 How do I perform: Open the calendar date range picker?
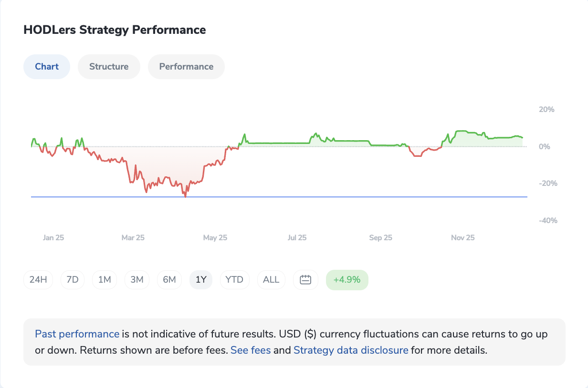coord(305,280)
